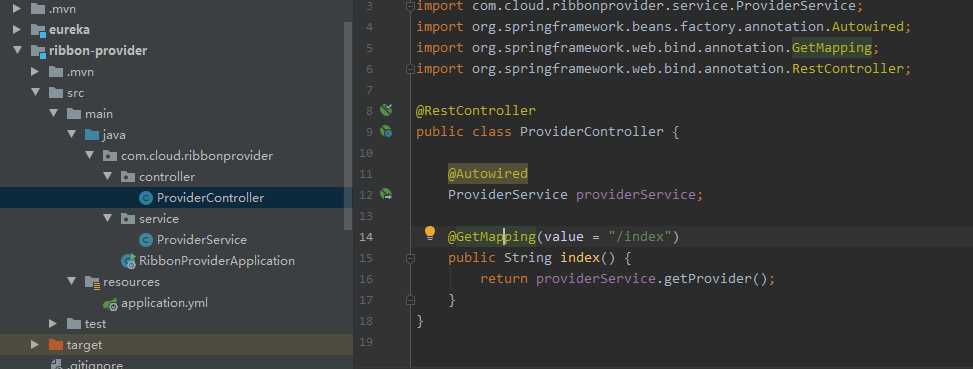This screenshot has width=973, height=369.
Task: Select the test folder row
Action: 176,324
